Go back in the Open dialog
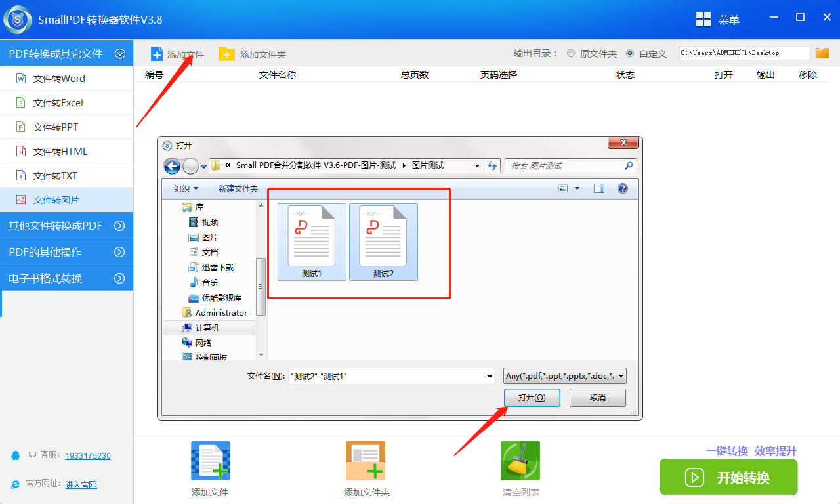840x504 pixels. pos(172,166)
